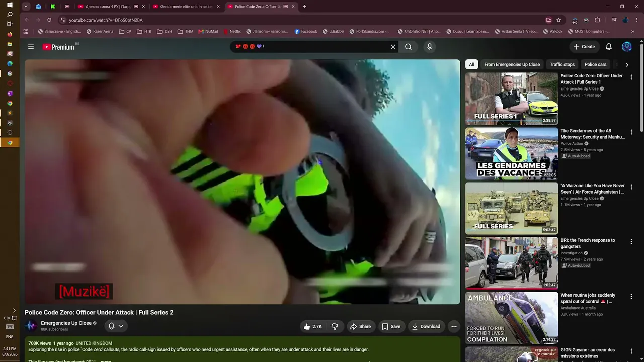This screenshot has height=362, width=644.
Task: Open the Netflix bookmark
Action: pyautogui.click(x=232, y=31)
